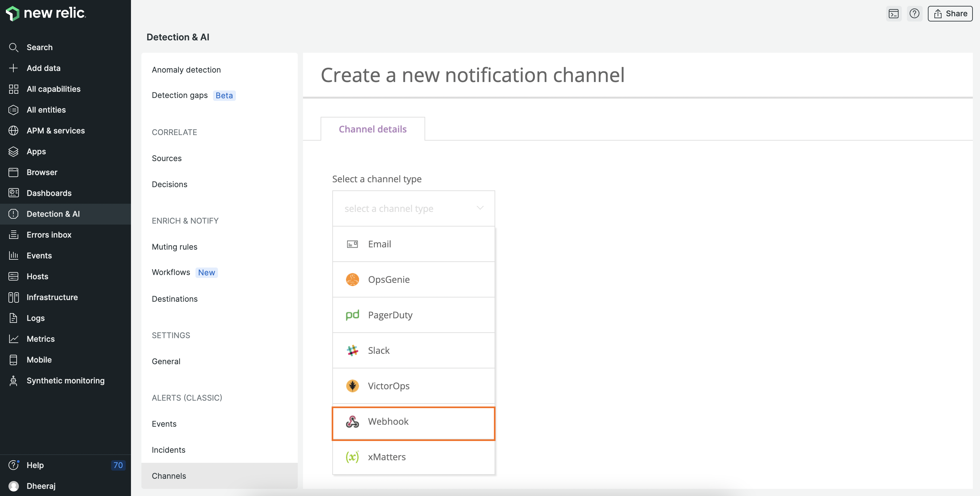
Task: Click the Errors inbox sidebar icon
Action: pyautogui.click(x=13, y=235)
